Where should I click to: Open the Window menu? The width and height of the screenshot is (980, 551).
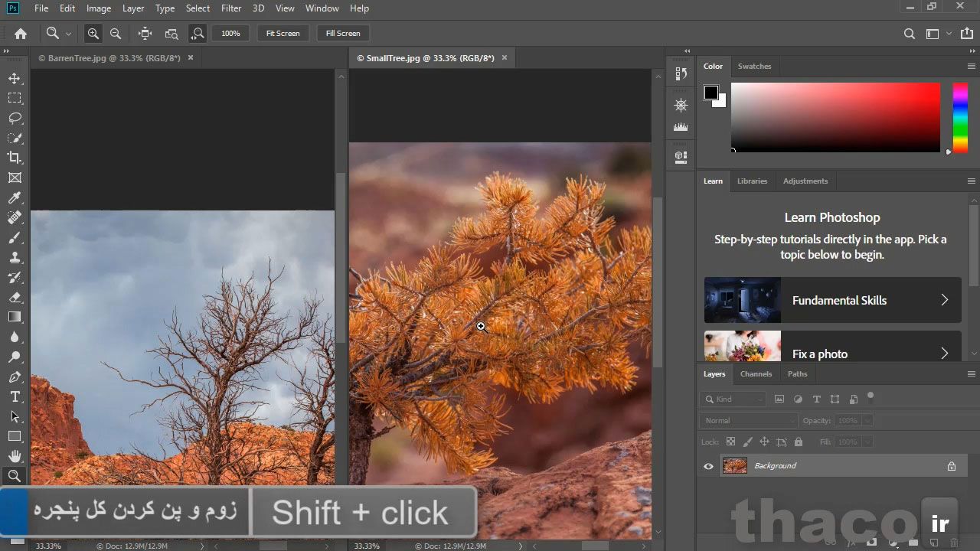pos(322,8)
